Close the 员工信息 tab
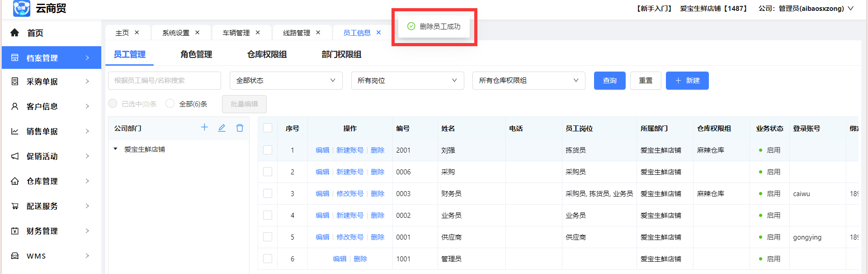 click(379, 33)
